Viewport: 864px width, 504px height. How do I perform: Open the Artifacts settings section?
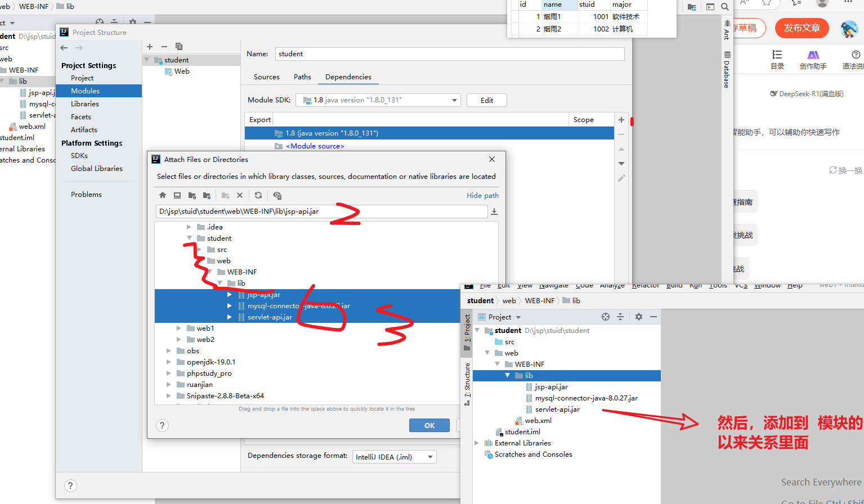coord(84,129)
